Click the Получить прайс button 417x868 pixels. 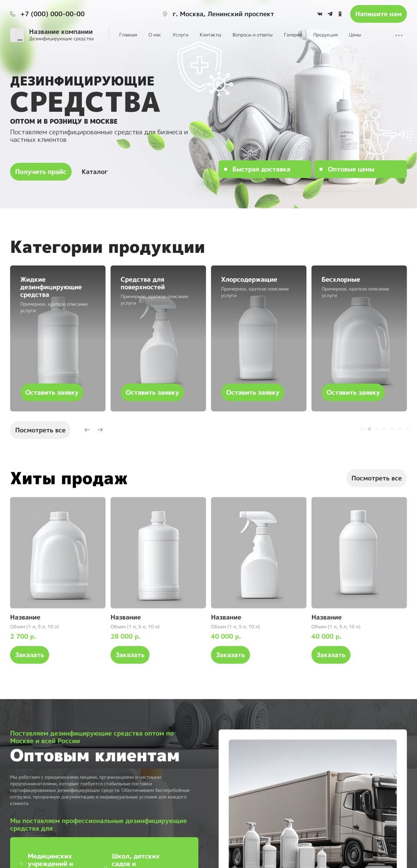[x=41, y=172]
